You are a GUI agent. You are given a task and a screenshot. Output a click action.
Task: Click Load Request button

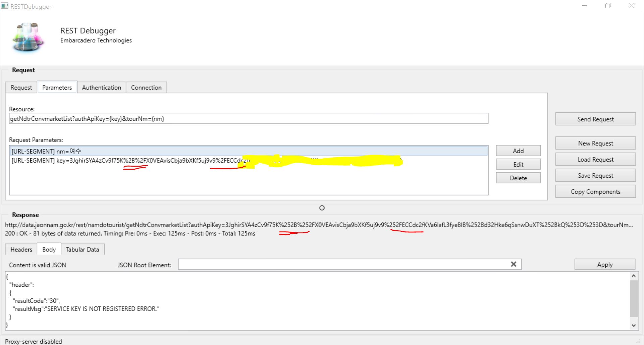coord(595,160)
